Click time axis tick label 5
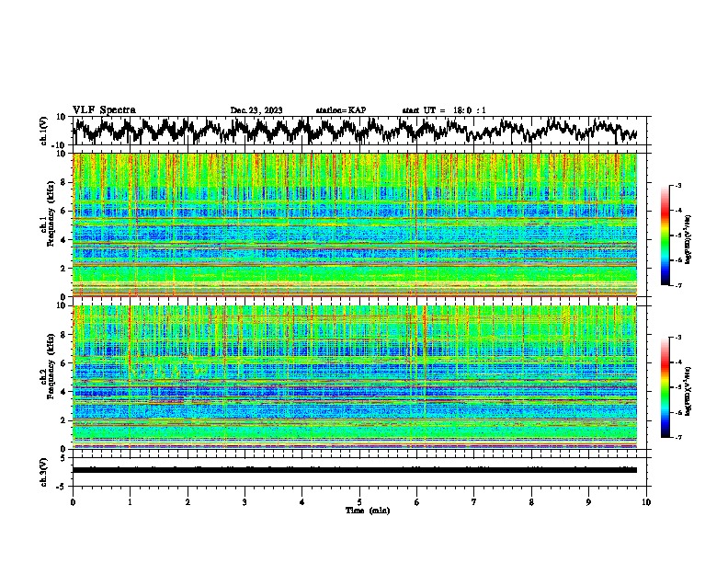The image size is (728, 563). [359, 502]
